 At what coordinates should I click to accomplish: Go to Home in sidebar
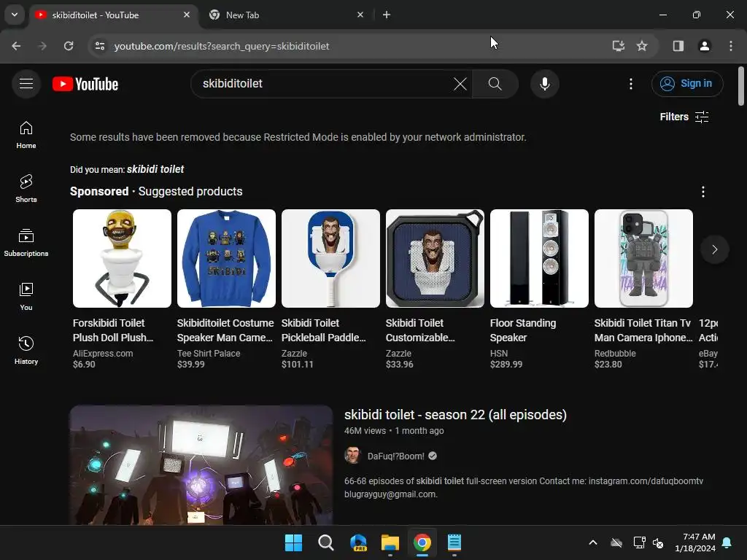point(26,135)
